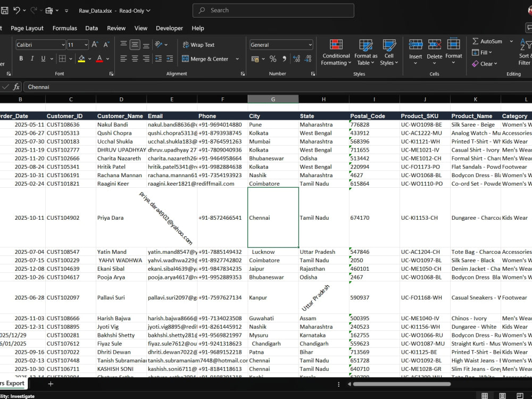Select Bottom Align icon
This screenshot has height=399, width=532.
pyautogui.click(x=146, y=45)
